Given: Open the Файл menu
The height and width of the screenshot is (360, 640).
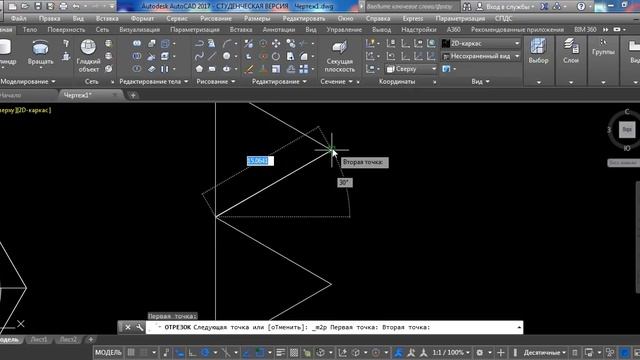Looking at the screenshot, I should point(18,18).
